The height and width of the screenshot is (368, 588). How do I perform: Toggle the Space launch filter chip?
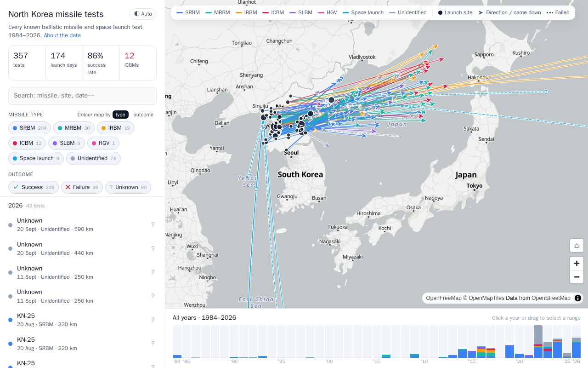click(36, 158)
